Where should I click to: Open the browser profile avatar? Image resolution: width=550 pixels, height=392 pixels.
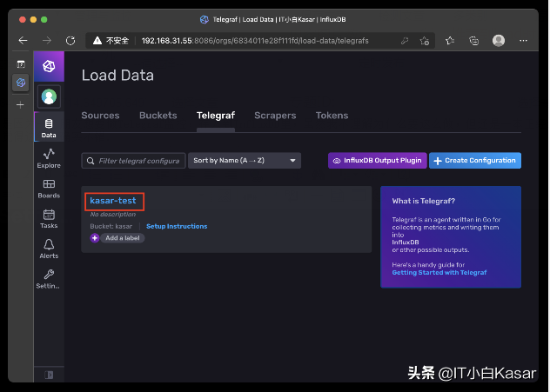tap(499, 41)
